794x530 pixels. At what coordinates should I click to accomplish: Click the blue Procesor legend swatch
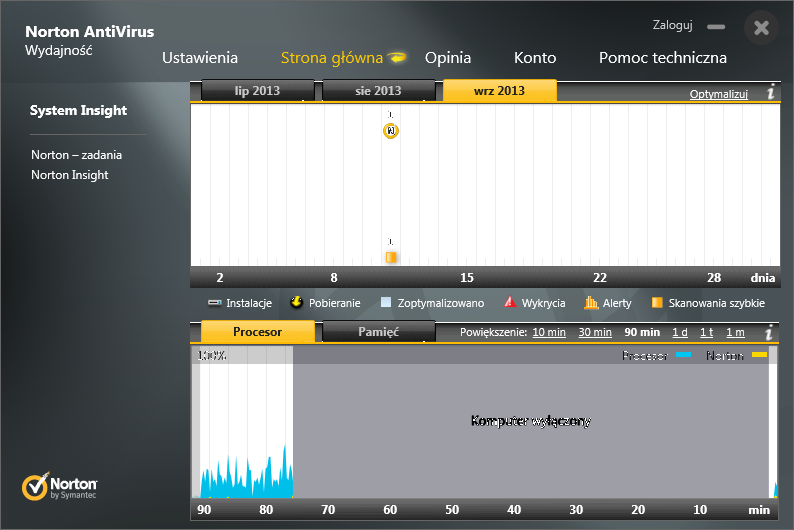coord(684,355)
